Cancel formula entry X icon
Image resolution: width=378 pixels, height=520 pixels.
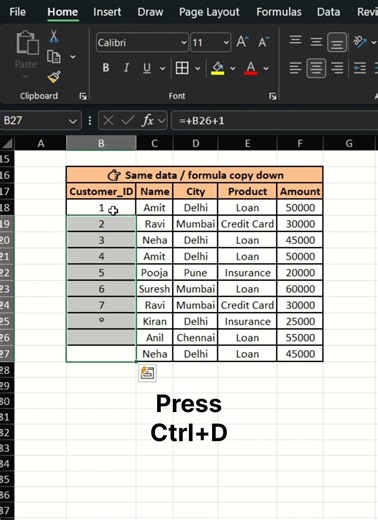tap(108, 120)
